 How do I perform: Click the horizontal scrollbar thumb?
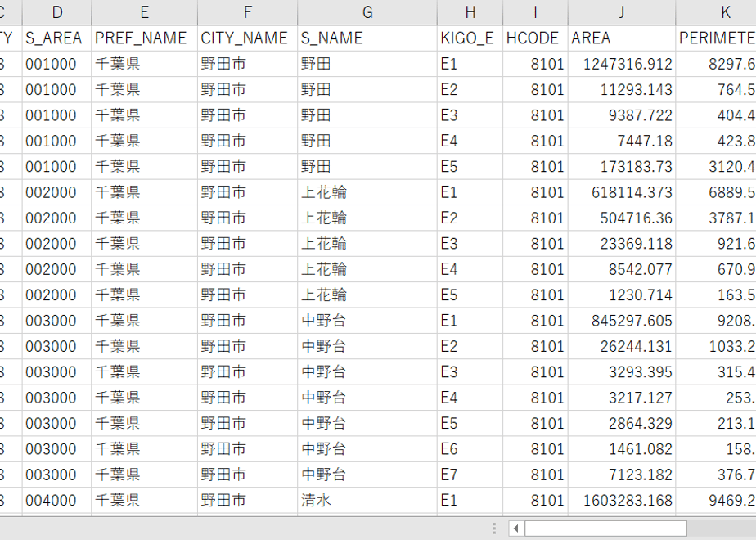coord(605,529)
